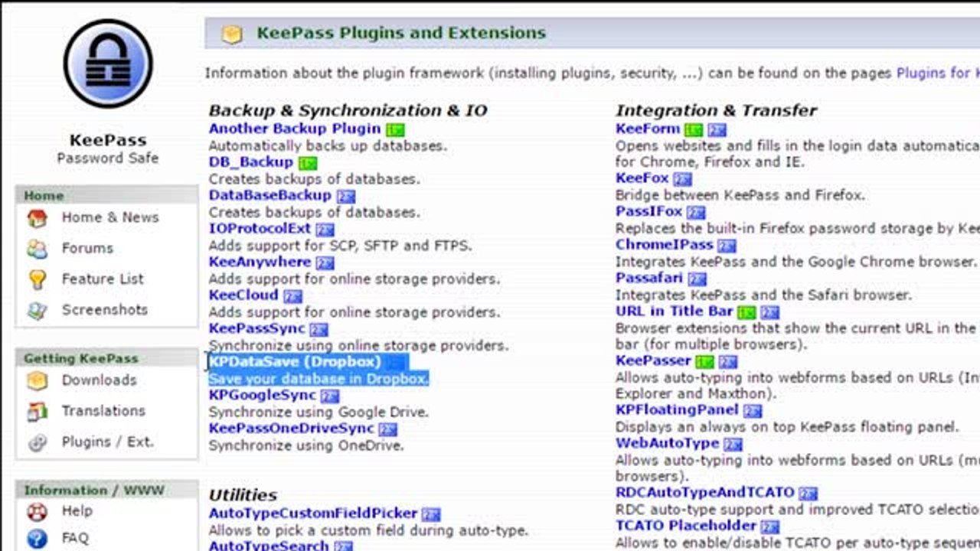Open the KeeFox plugin link
The image size is (980, 551).
coord(642,178)
